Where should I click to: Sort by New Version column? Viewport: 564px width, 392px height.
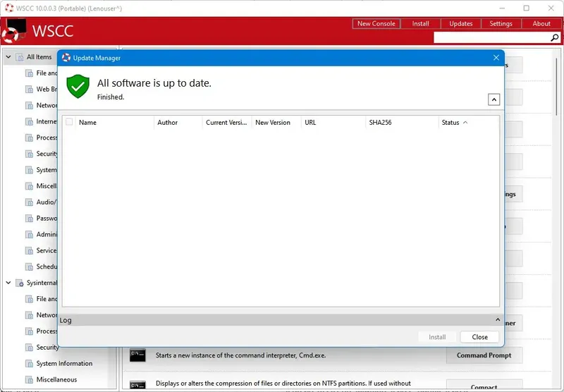pyautogui.click(x=276, y=122)
